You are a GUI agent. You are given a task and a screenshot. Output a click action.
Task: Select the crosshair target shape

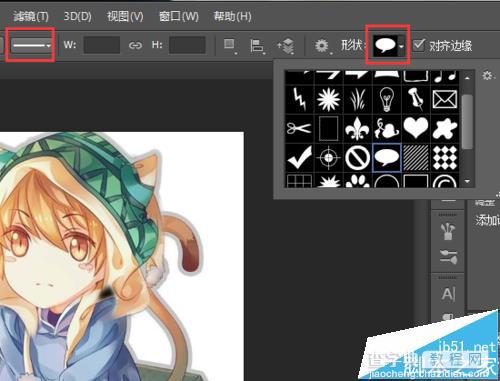tap(329, 157)
